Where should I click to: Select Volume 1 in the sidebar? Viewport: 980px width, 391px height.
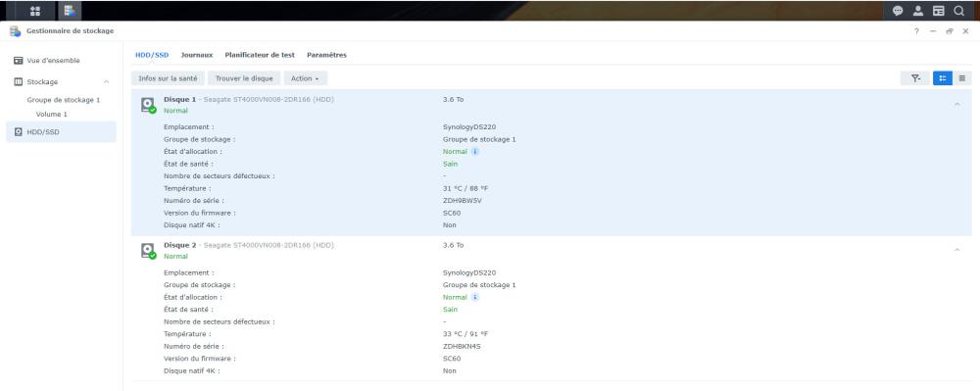(51, 115)
